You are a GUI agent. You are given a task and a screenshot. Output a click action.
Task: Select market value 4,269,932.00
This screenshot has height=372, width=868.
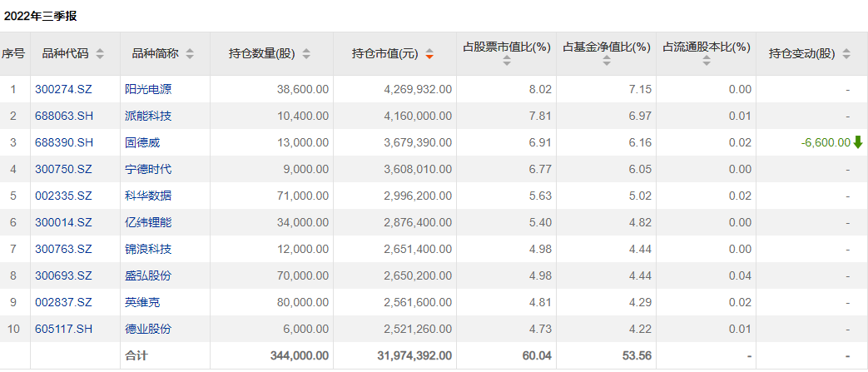tap(418, 89)
